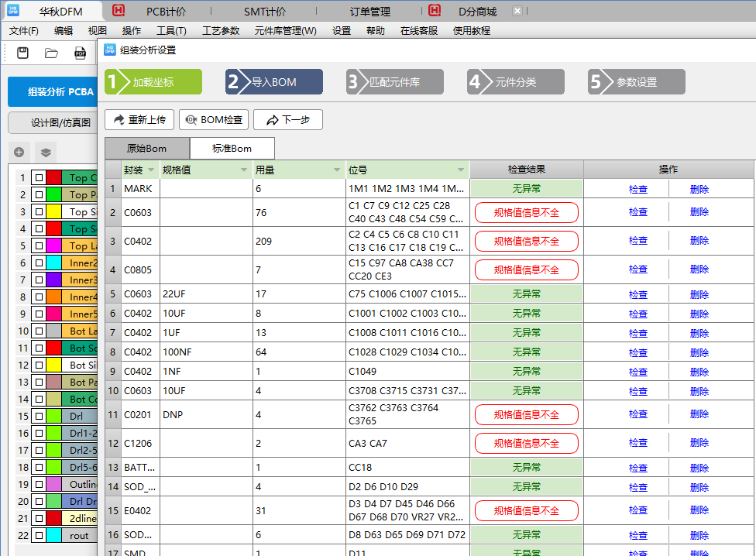
Task: Click the green swatch of layer 2
Action: pyautogui.click(x=53, y=194)
